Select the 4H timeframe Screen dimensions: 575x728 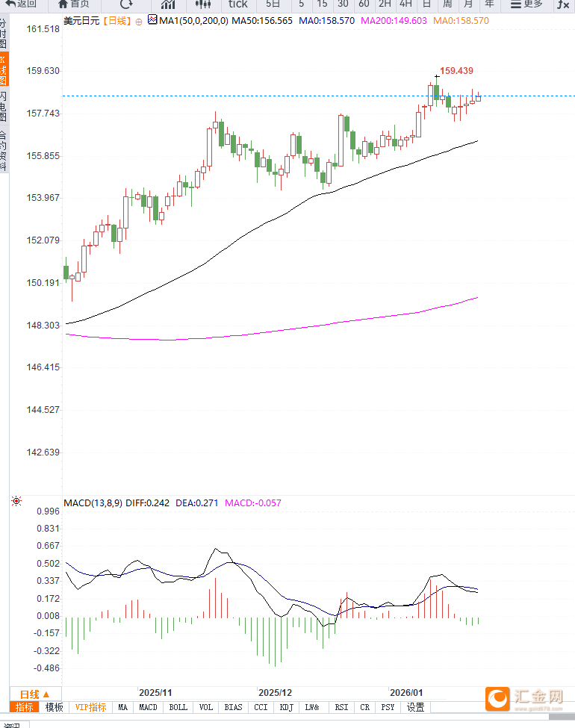(x=405, y=4)
